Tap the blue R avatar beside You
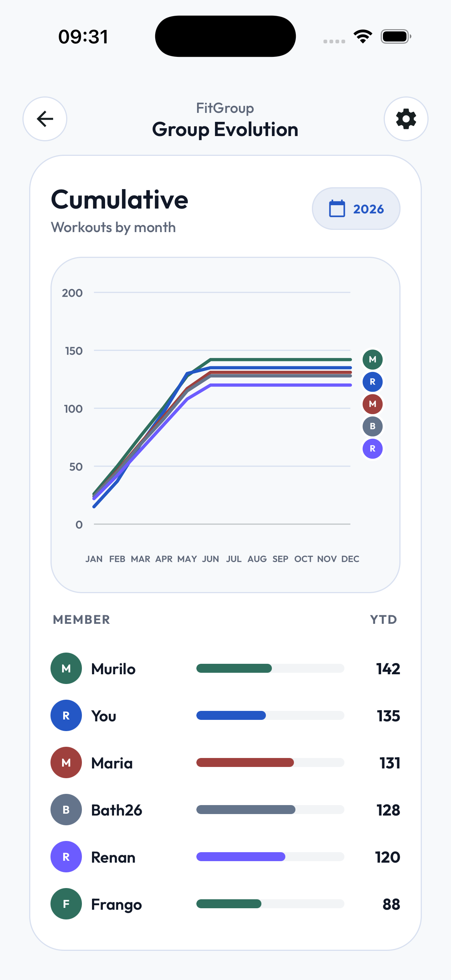451x980 pixels. click(x=66, y=715)
